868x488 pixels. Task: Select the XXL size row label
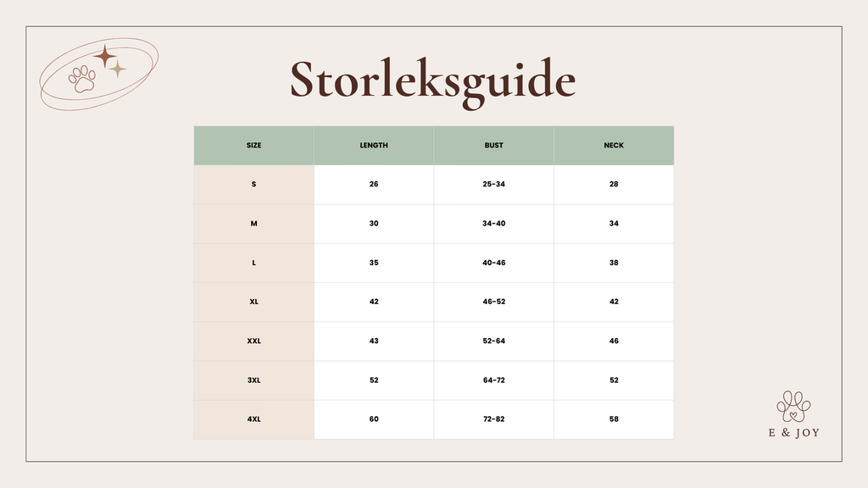point(253,341)
